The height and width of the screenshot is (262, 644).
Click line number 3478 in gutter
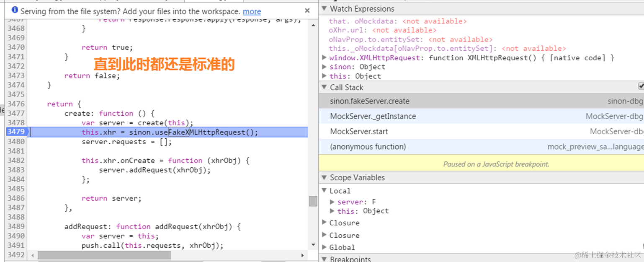pyautogui.click(x=16, y=122)
